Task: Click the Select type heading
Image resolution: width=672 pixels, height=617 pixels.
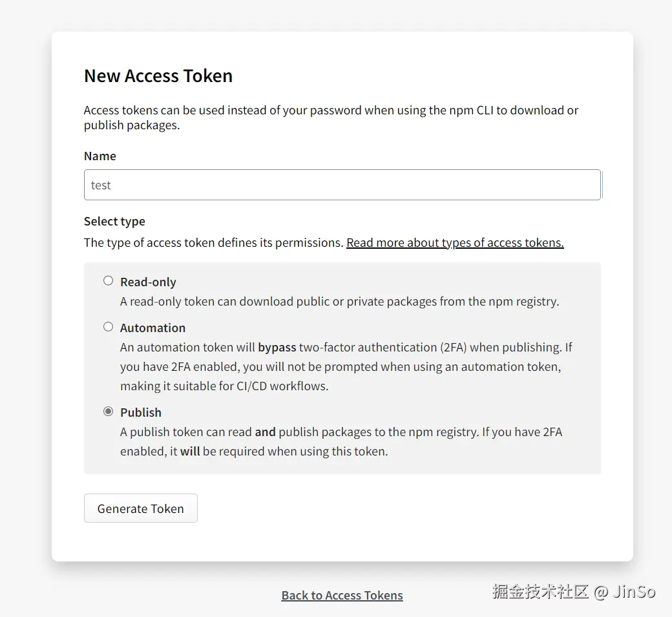Action: 114,222
